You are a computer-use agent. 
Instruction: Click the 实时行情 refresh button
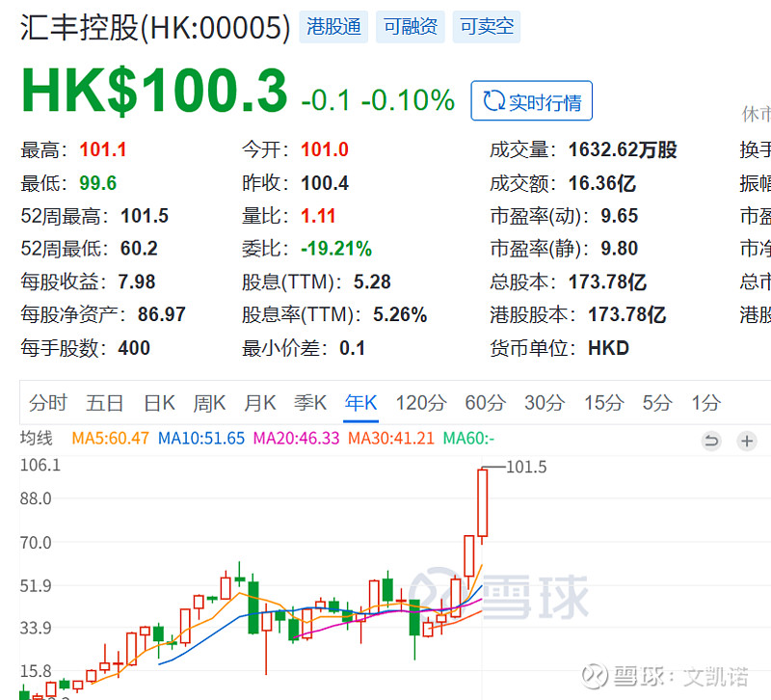click(x=532, y=101)
